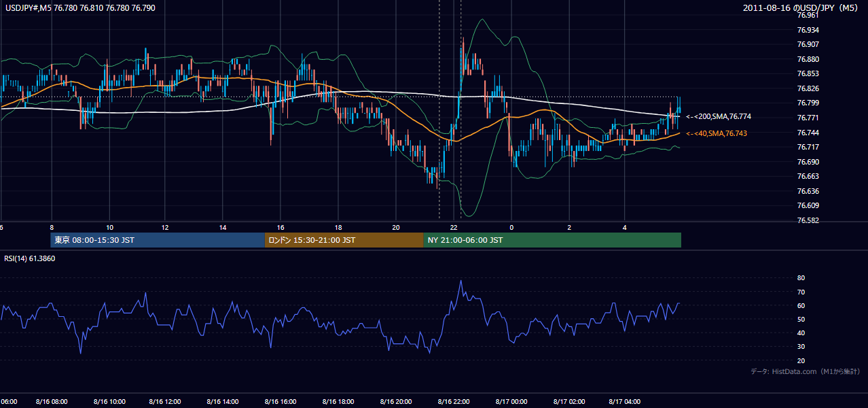This screenshot has width=868, height=408.
Task: Click the RSI axis level 30
Action: pos(801,346)
